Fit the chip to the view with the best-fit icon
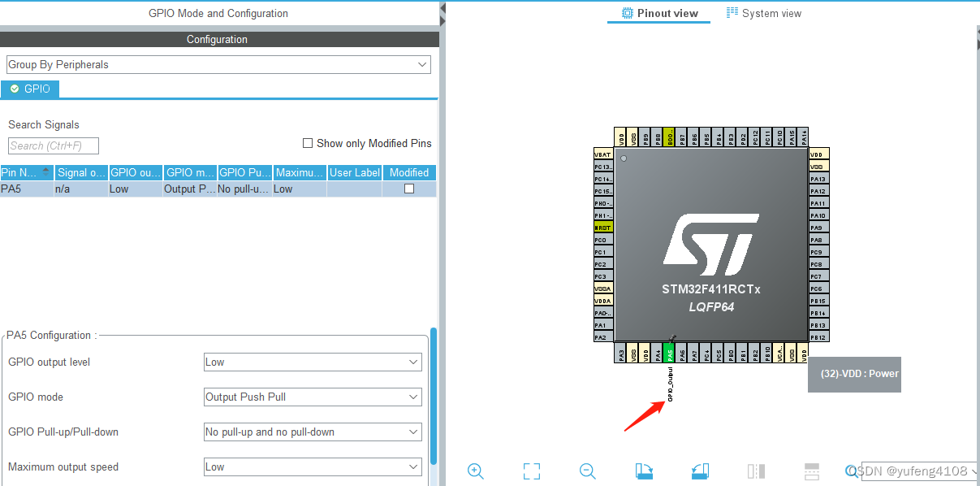 pos(532,471)
